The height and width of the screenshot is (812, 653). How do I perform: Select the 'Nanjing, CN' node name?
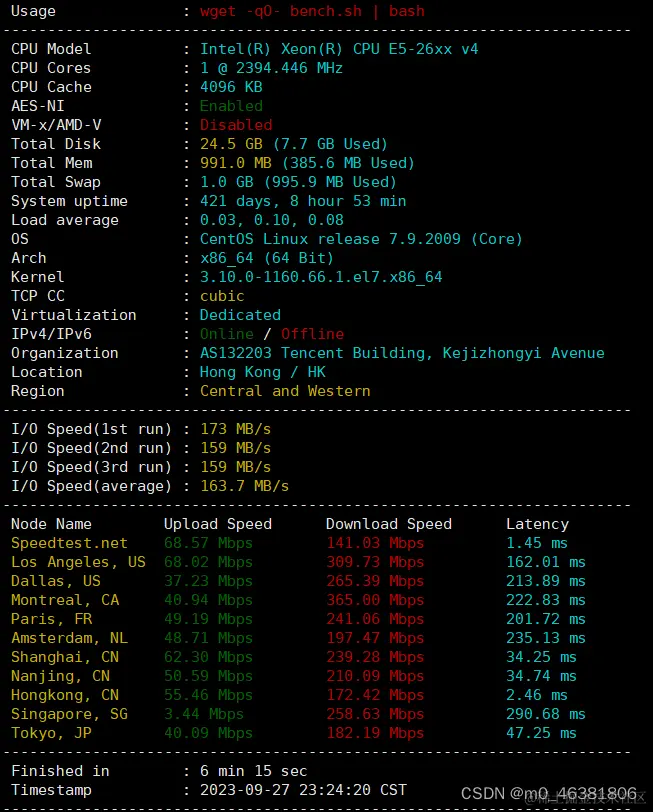point(60,676)
